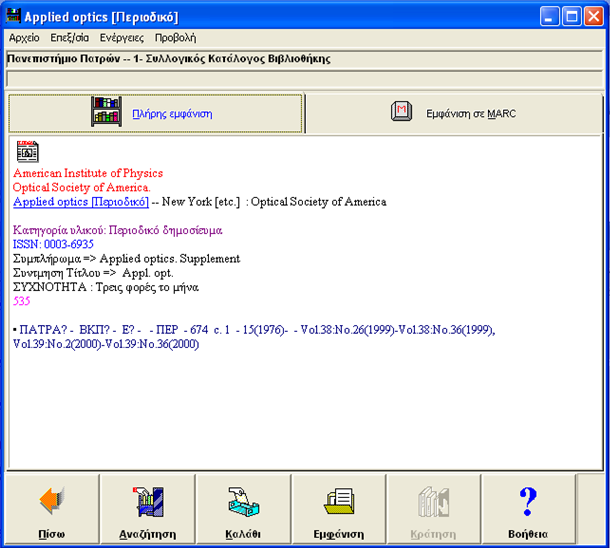The height and width of the screenshot is (548, 610).
Task: Close the Applied optics window
Action: point(594,17)
